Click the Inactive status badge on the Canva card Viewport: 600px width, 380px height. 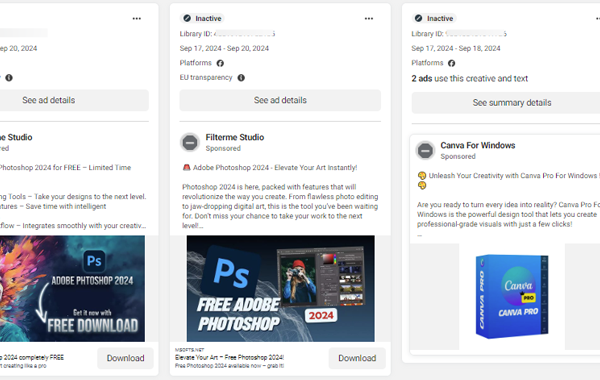[434, 18]
